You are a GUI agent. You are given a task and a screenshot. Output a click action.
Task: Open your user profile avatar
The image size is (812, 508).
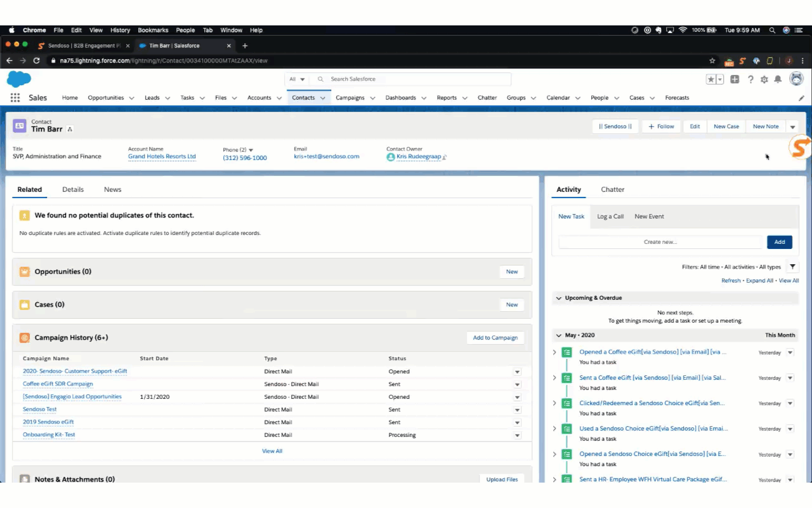point(796,79)
